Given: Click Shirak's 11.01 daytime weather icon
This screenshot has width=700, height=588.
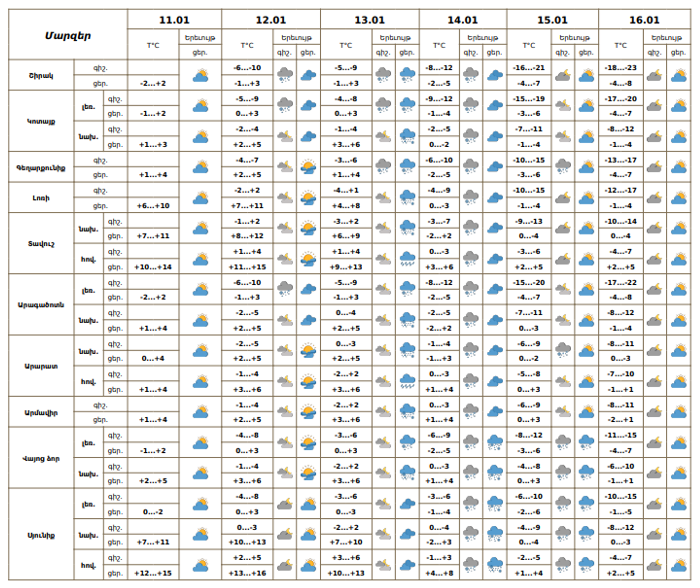Looking at the screenshot, I should pos(200,75).
